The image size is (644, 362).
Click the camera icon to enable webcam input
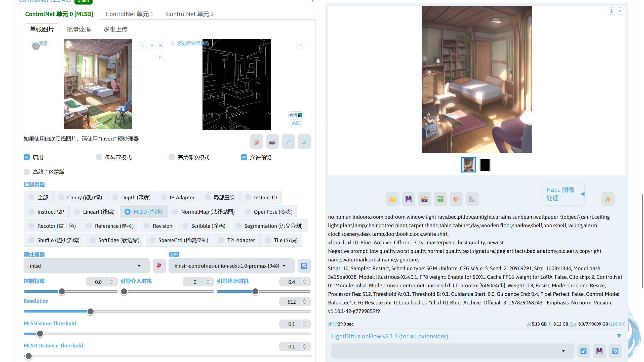click(272, 142)
